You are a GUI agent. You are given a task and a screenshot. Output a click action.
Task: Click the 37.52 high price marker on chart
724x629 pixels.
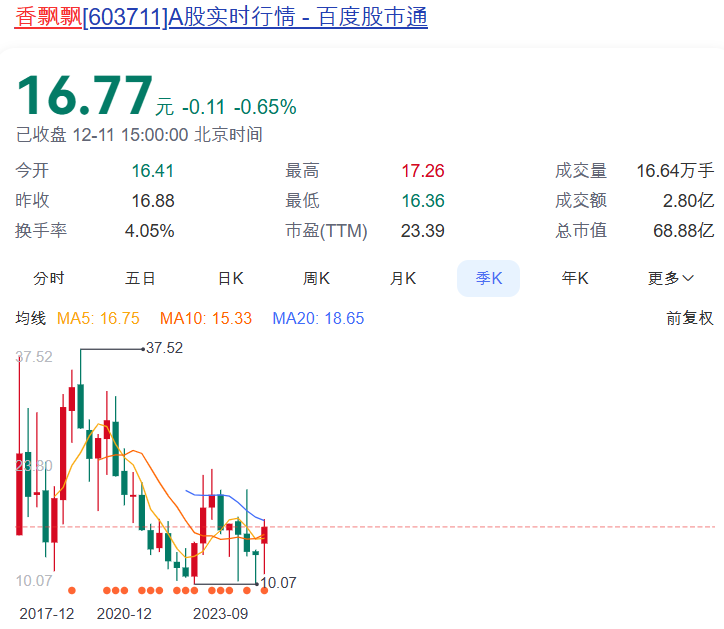click(x=164, y=348)
